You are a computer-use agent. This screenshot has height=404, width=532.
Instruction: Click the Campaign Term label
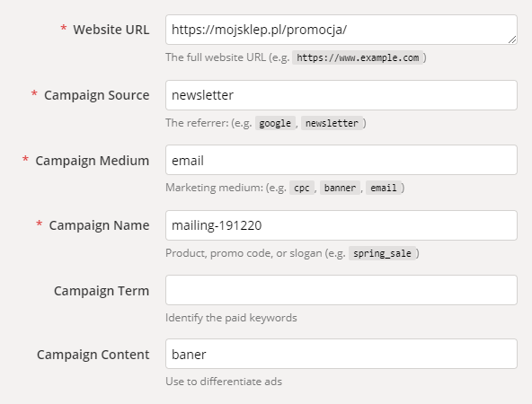click(102, 291)
